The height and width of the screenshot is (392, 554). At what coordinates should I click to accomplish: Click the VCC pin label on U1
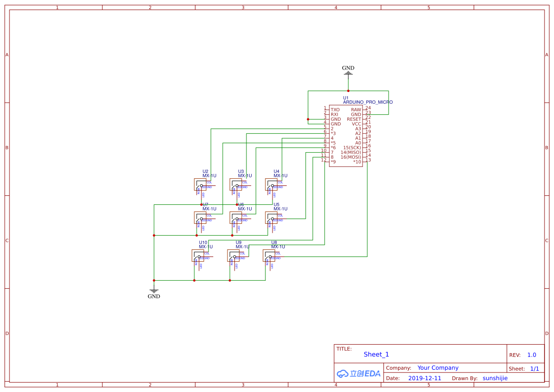click(x=356, y=124)
